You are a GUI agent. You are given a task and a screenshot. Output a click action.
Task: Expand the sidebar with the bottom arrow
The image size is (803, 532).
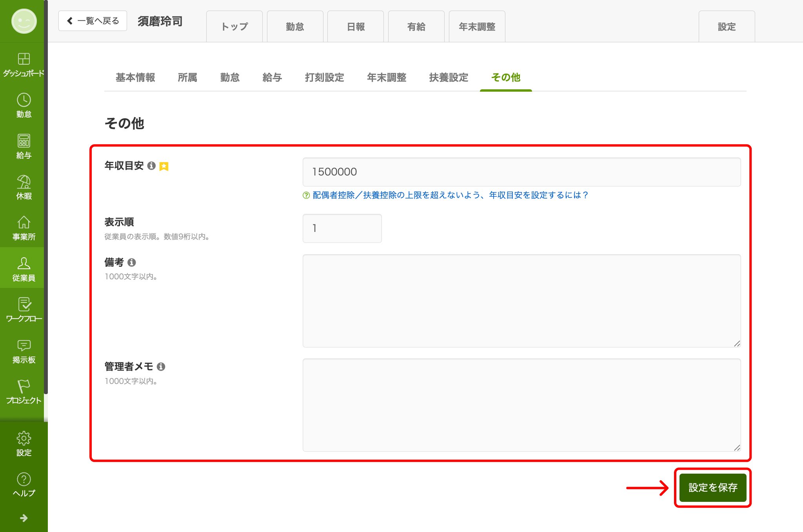[x=24, y=518]
